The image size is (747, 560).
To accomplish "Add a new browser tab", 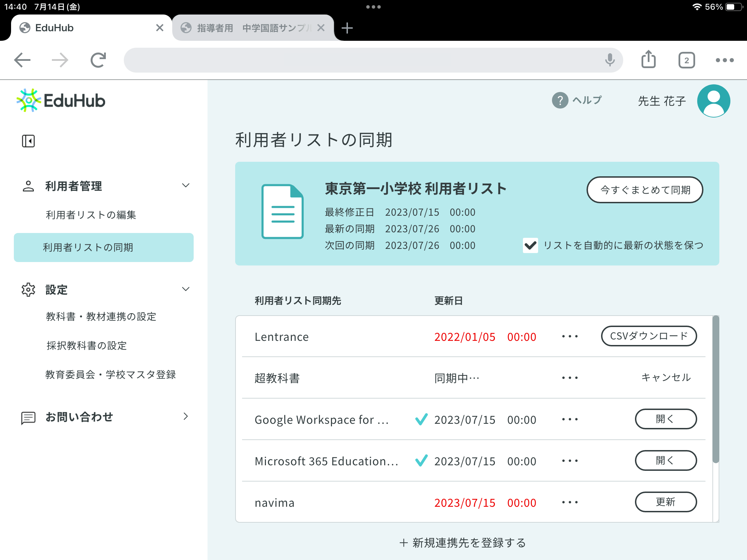I will coord(347,28).
